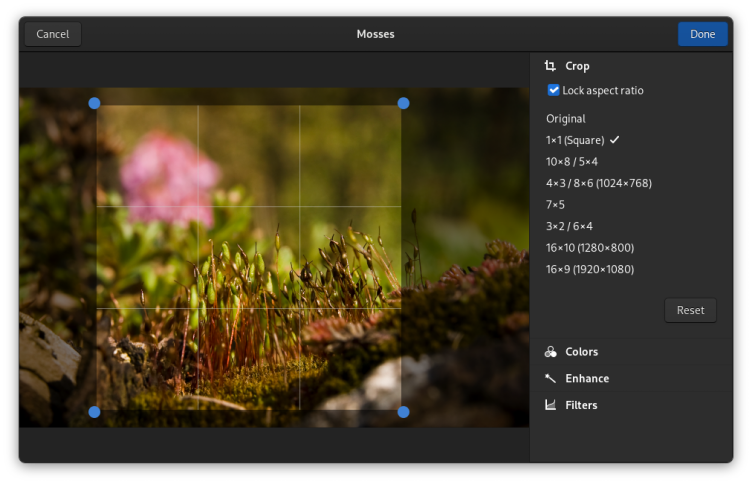Uncheck the Lock aspect ratio checkbox
This screenshot has width=752, height=484.
click(554, 90)
